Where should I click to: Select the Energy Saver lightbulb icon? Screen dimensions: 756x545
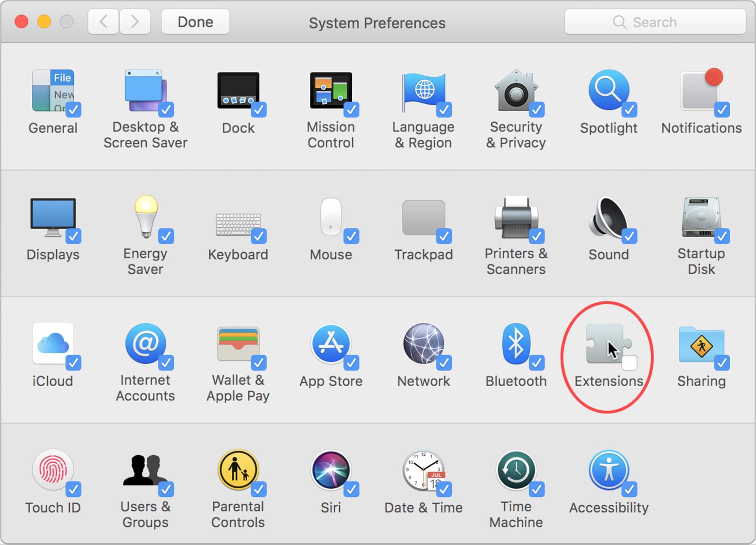[x=146, y=216]
